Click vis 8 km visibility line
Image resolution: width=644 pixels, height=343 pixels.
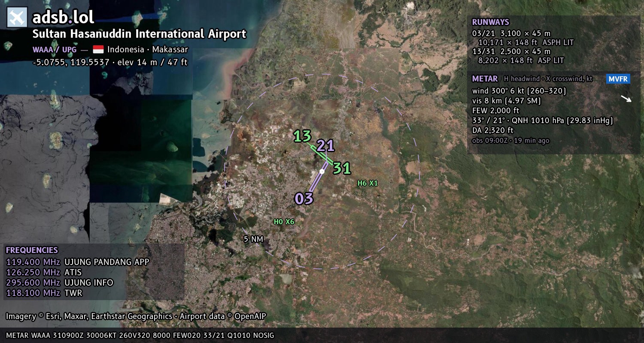506,101
